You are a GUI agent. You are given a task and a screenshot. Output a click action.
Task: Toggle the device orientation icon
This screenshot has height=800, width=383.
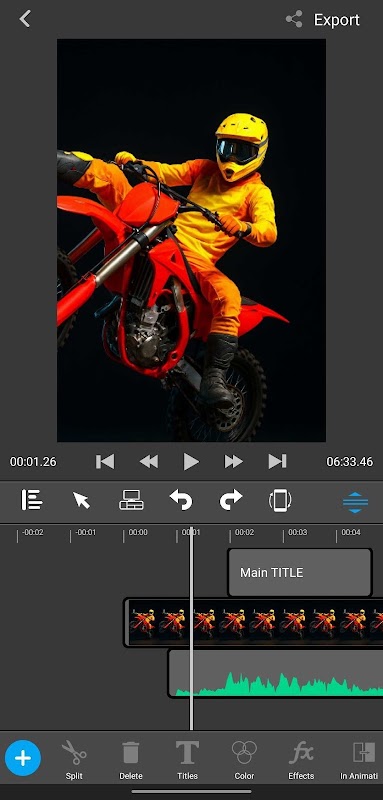click(280, 500)
